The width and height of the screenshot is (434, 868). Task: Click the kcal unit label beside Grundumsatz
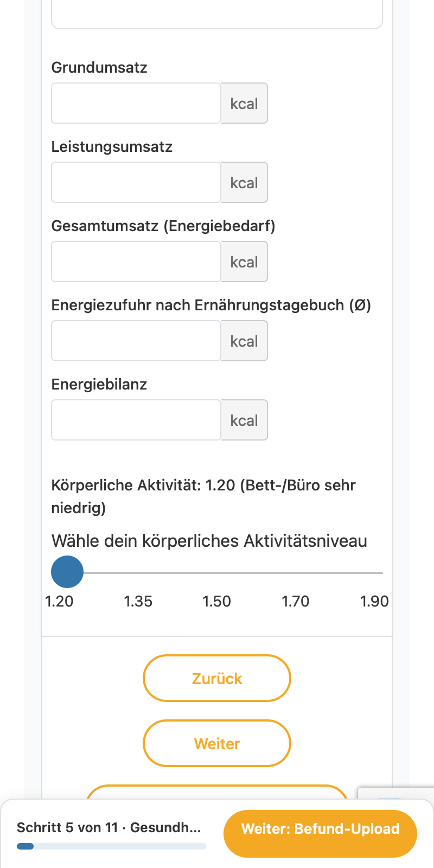coord(244,103)
